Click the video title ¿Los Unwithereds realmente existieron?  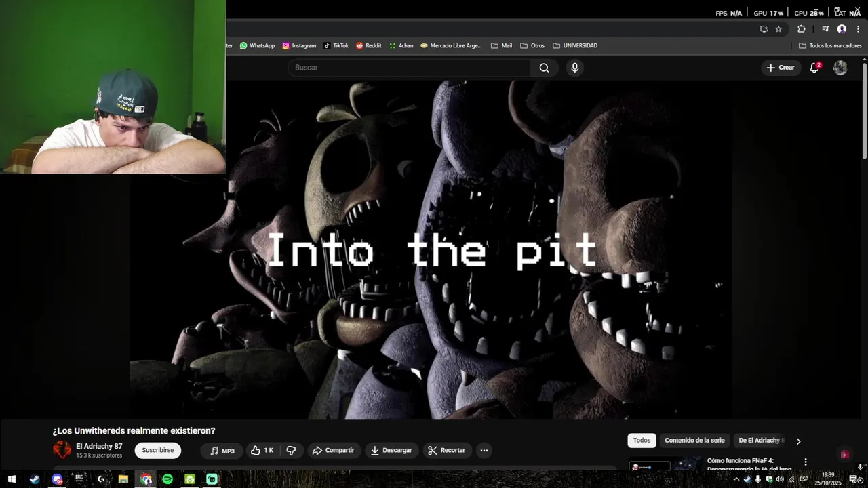click(134, 431)
